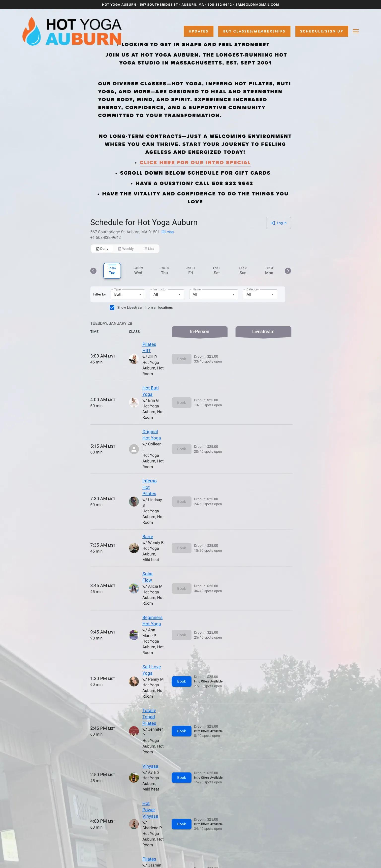The image size is (381, 868).
Task: Click Lindsay B's instructor avatar
Action: tap(134, 502)
